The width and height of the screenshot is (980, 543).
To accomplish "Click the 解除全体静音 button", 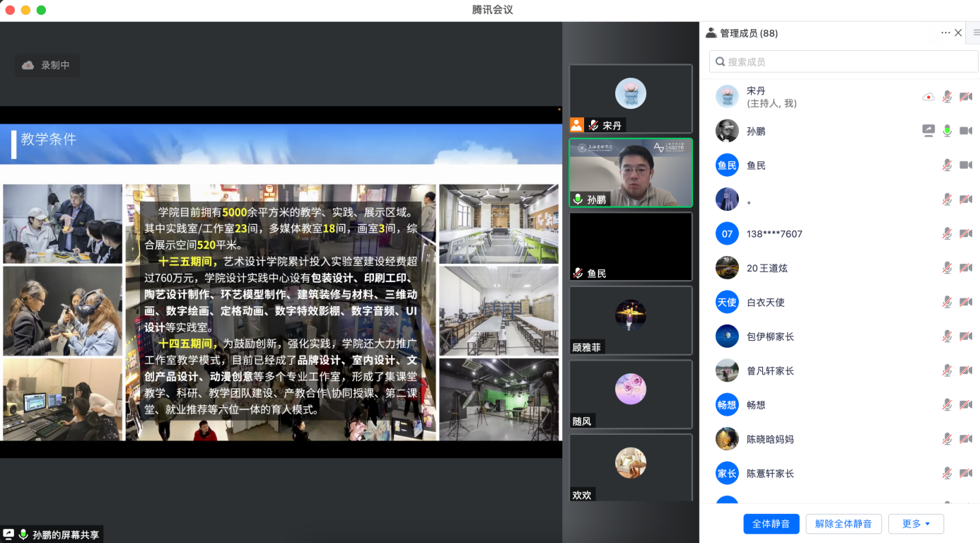I will pyautogui.click(x=843, y=524).
